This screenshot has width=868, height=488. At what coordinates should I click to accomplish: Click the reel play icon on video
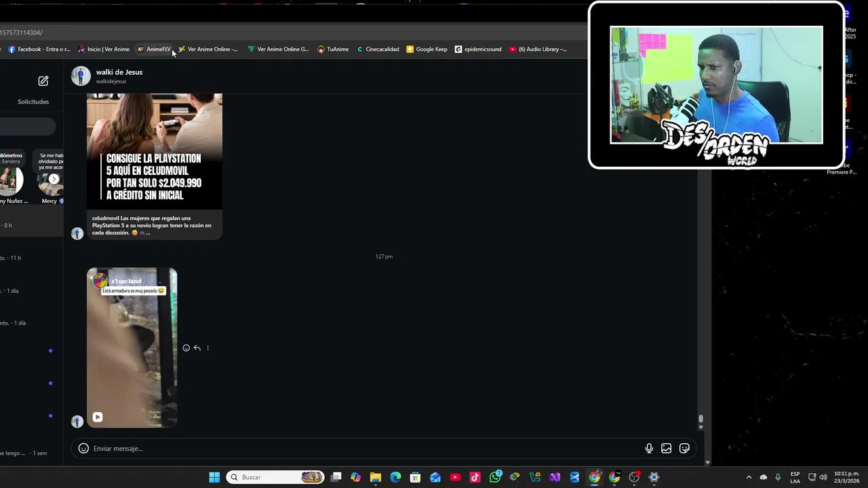(x=98, y=417)
